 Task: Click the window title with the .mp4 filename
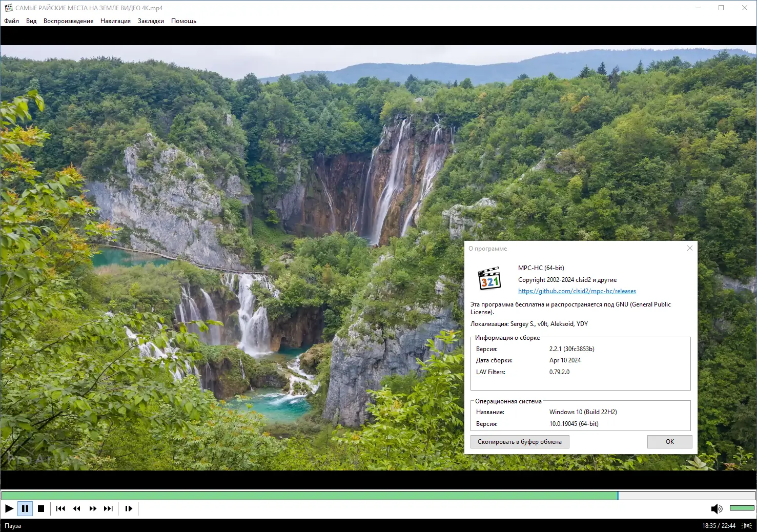pyautogui.click(x=89, y=8)
